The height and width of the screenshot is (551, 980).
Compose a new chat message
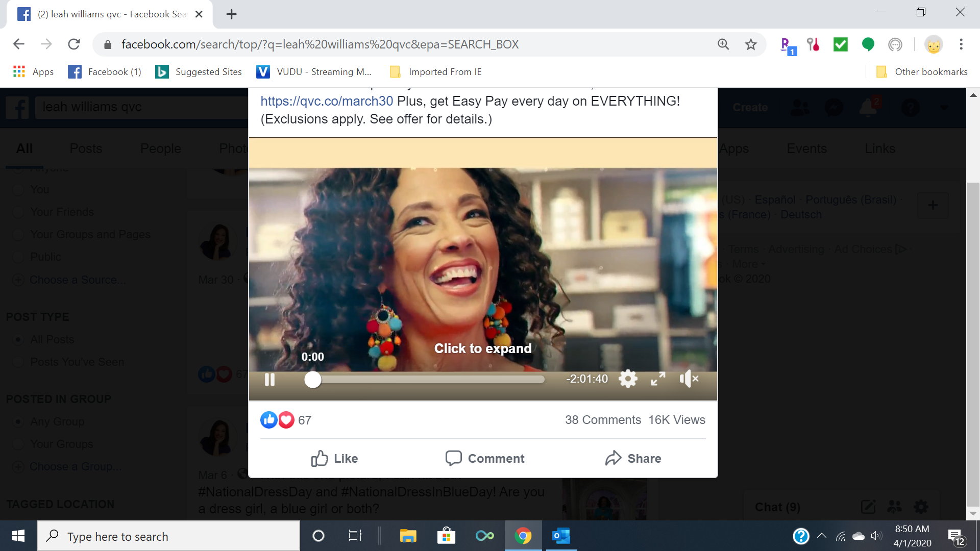(868, 507)
